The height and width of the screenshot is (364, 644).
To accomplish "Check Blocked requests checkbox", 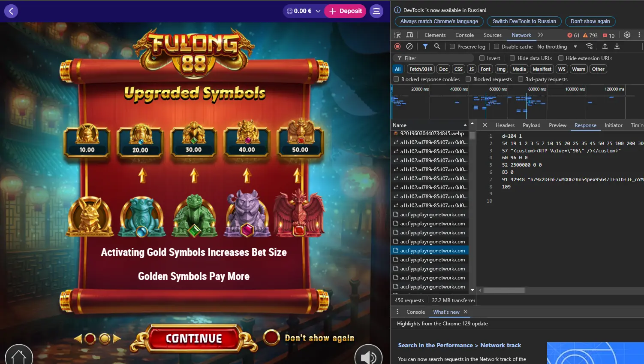I will point(468,79).
